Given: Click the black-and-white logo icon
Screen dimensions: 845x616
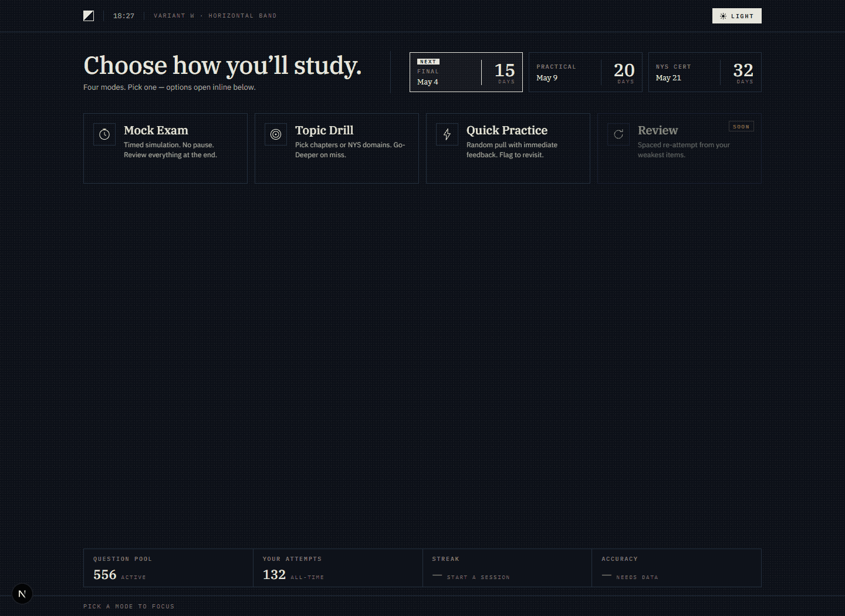Looking at the screenshot, I should click(89, 16).
